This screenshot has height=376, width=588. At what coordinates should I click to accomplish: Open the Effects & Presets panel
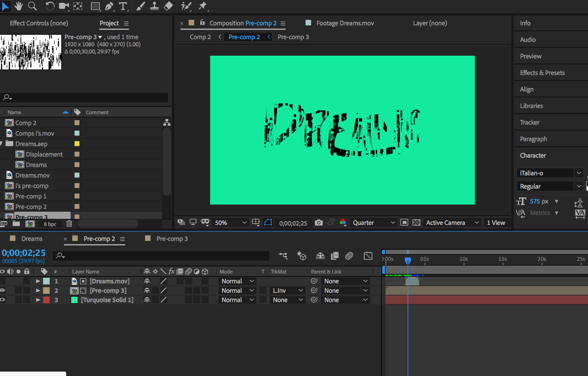542,73
